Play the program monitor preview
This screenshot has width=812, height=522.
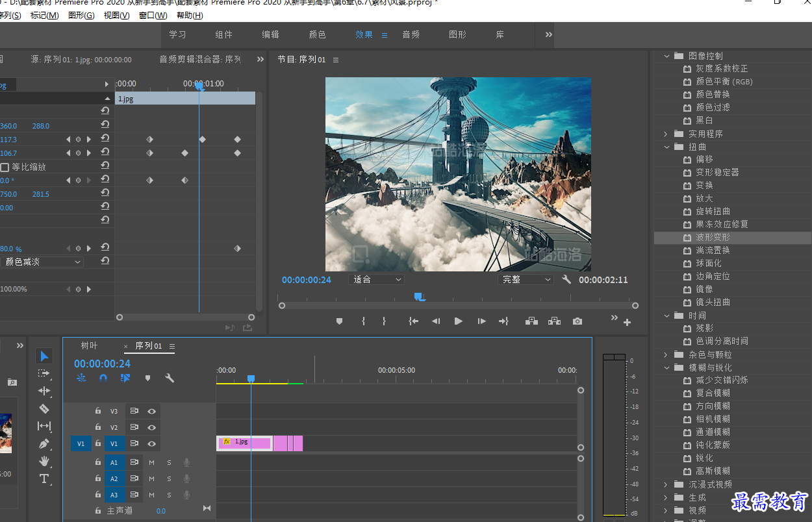coord(459,321)
